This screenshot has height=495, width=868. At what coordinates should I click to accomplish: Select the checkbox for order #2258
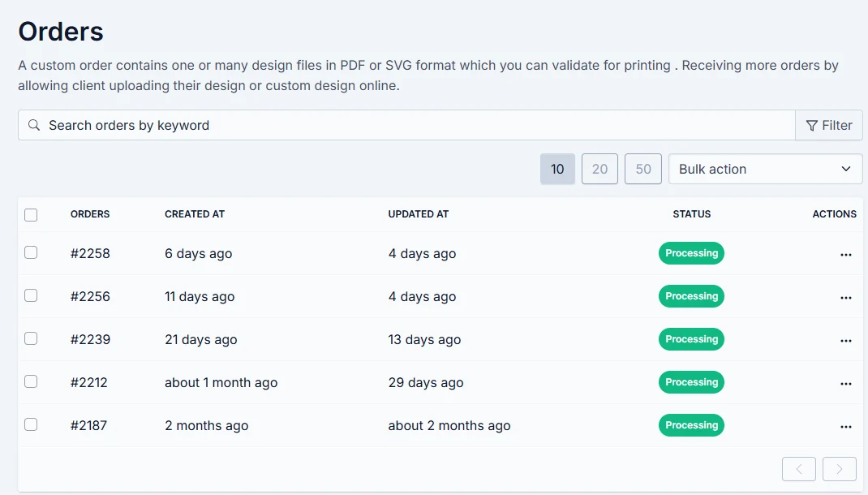[x=31, y=252]
